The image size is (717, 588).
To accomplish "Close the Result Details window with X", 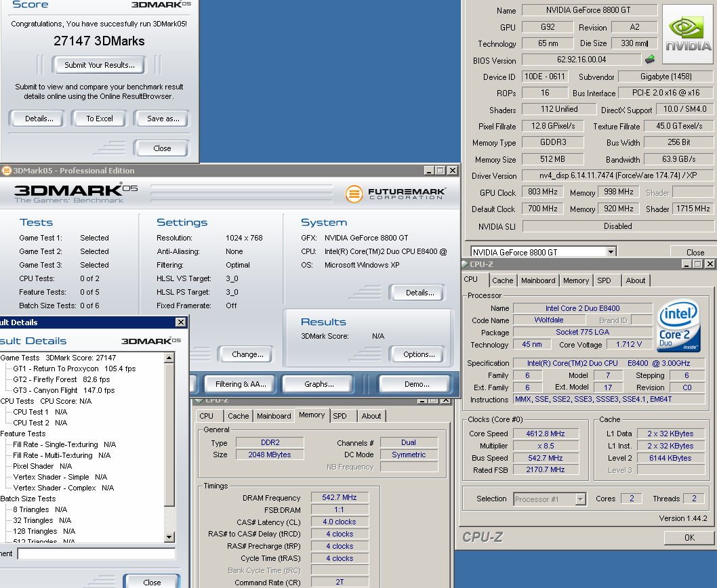I will (x=181, y=322).
